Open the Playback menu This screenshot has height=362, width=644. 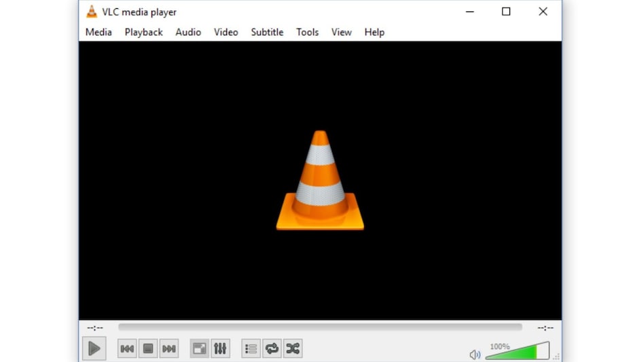pos(144,32)
